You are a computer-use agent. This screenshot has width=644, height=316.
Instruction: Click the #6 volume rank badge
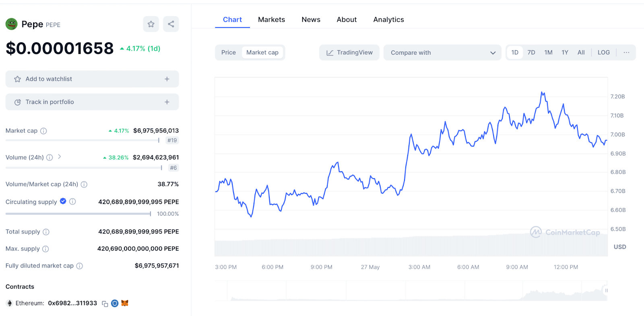(173, 168)
